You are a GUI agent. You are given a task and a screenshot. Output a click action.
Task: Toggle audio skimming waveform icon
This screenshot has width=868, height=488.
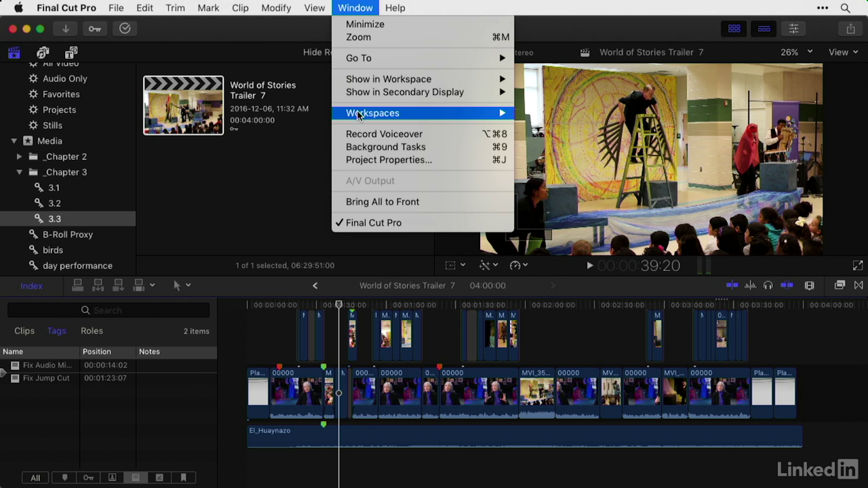(751, 285)
